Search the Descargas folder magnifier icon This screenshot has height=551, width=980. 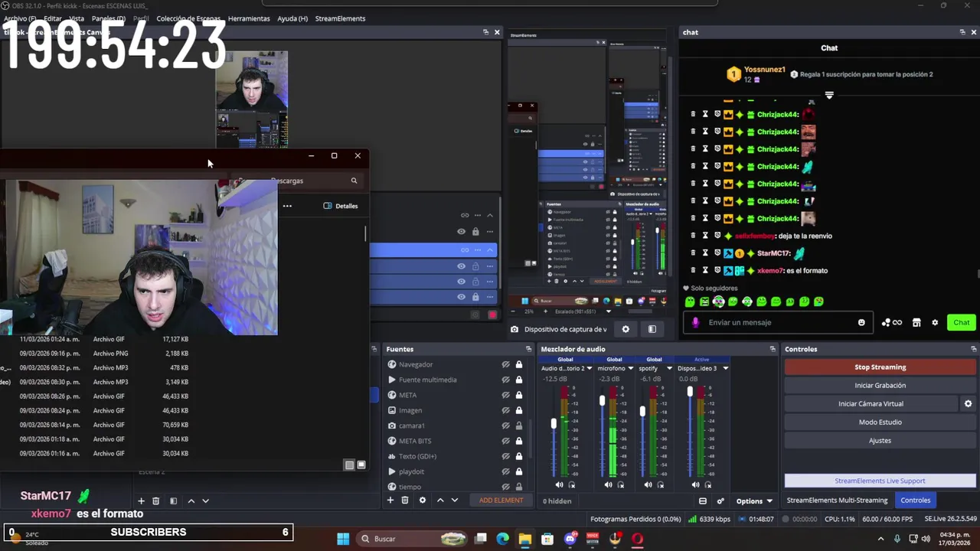(x=354, y=181)
